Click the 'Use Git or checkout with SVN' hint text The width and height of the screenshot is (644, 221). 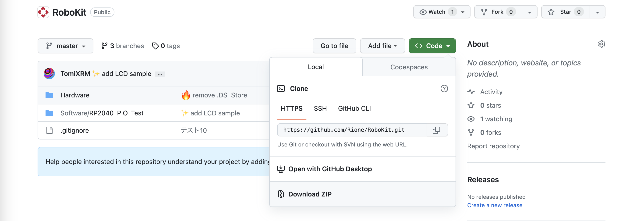click(342, 145)
